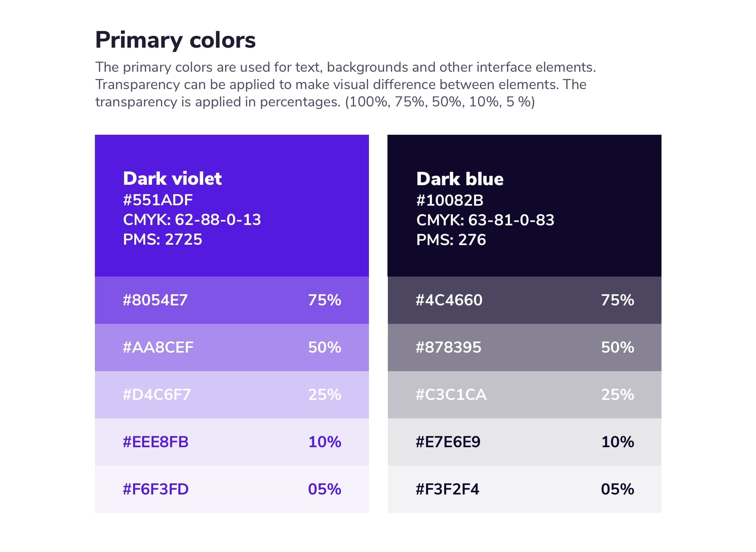Click the #F3F2F4 05% blue swatch
Image resolution: width=756 pixels, height=552 pixels.
pyautogui.click(x=524, y=489)
